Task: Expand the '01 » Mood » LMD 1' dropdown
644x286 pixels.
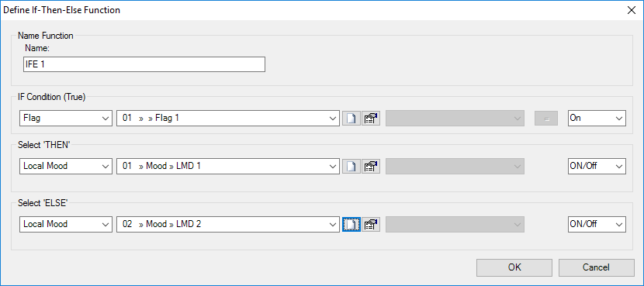Action: [228, 166]
